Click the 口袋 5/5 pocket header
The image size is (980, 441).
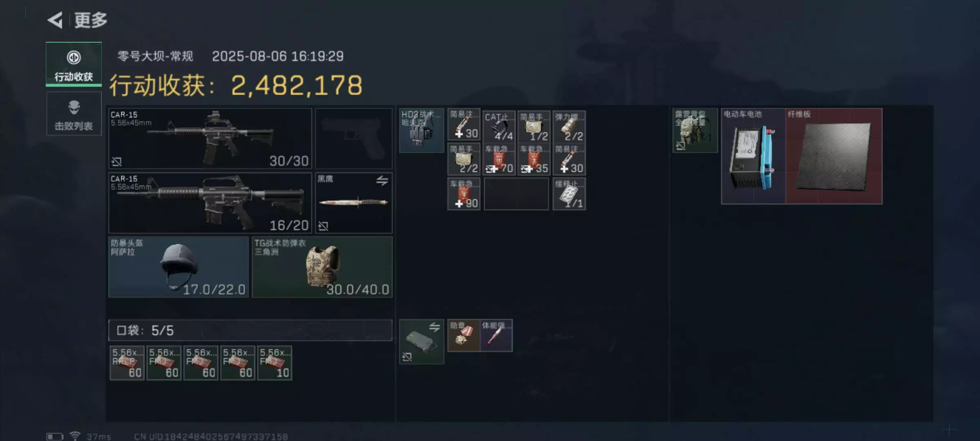point(250,330)
